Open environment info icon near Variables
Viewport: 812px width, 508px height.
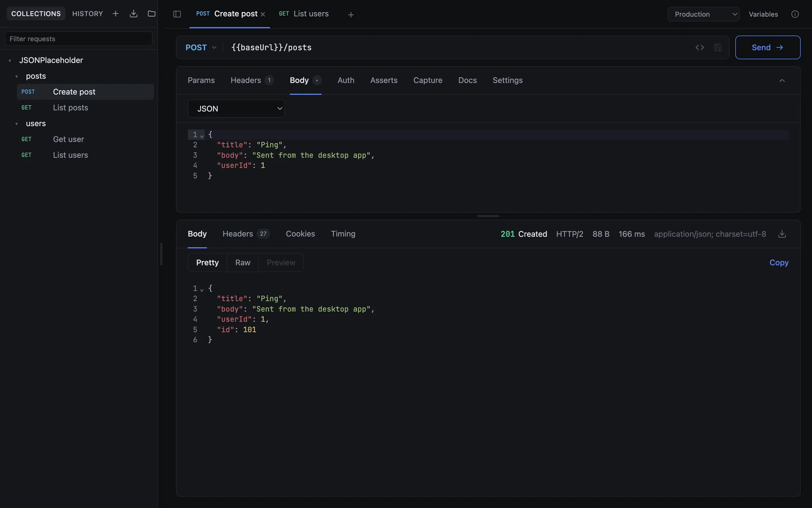[795, 14]
